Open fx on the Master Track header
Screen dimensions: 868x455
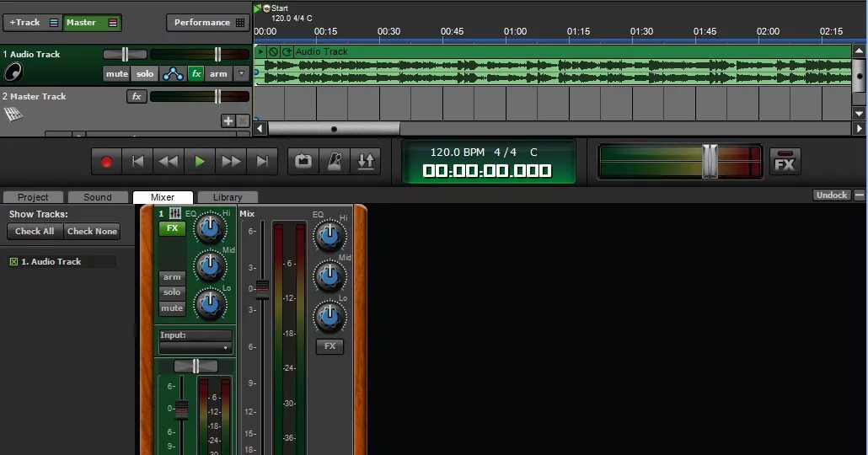click(137, 96)
